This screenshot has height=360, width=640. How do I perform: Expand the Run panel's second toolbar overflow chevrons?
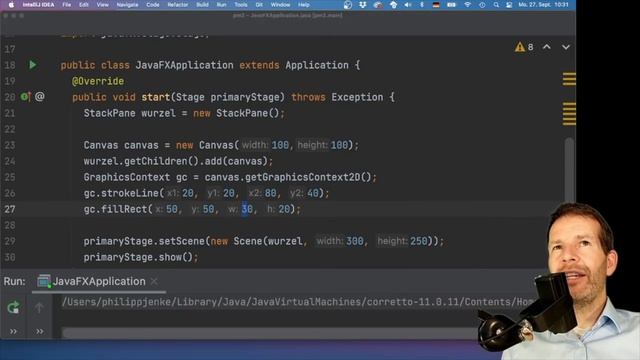[x=40, y=331]
